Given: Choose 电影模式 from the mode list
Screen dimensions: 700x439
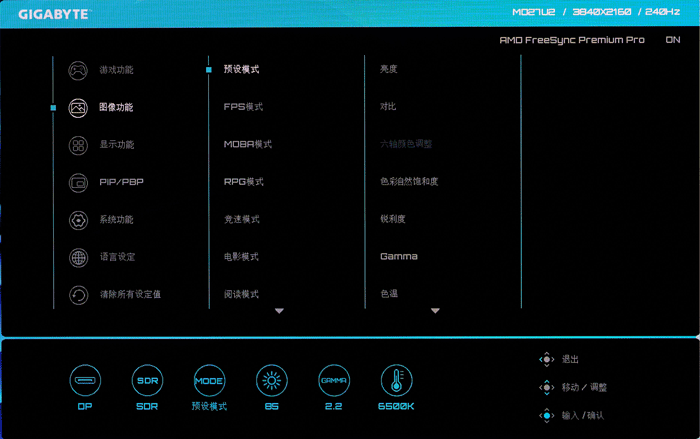Looking at the screenshot, I should coord(241,257).
